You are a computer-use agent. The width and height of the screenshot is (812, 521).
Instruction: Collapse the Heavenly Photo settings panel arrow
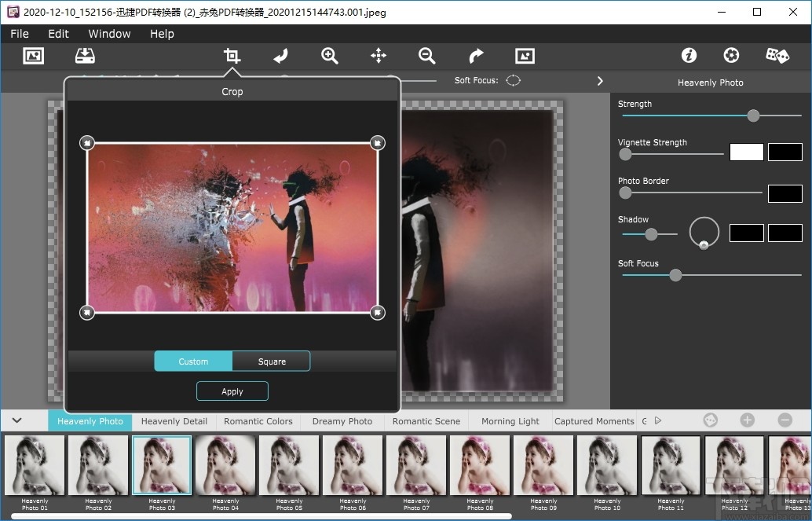point(600,82)
